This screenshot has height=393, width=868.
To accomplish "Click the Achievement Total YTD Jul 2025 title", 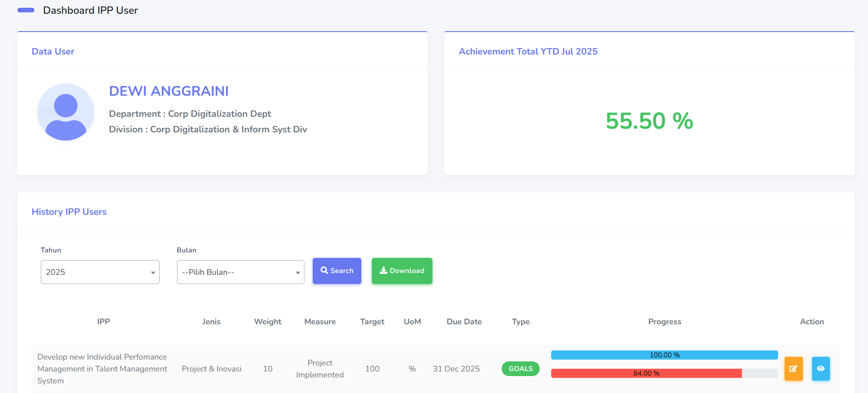I will (528, 51).
